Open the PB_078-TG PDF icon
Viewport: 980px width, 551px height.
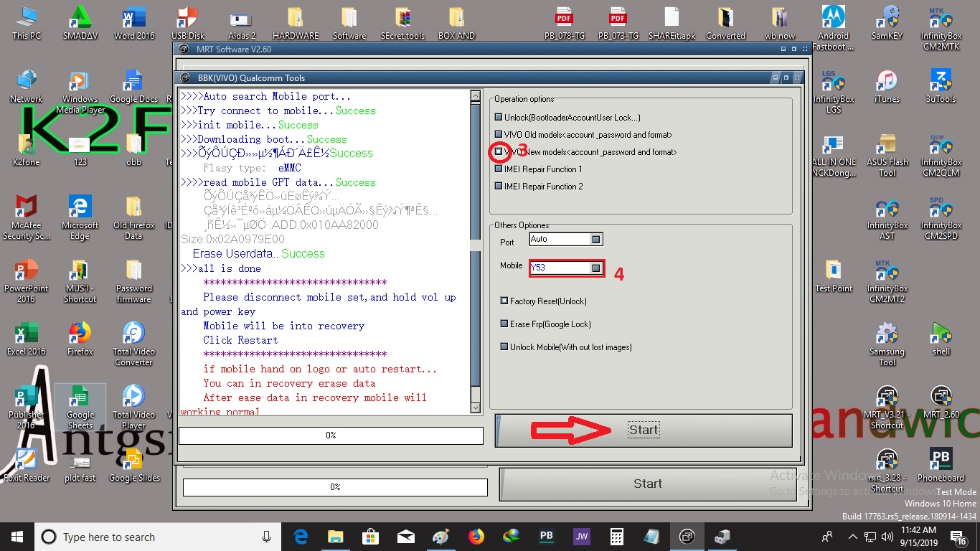click(x=564, y=22)
